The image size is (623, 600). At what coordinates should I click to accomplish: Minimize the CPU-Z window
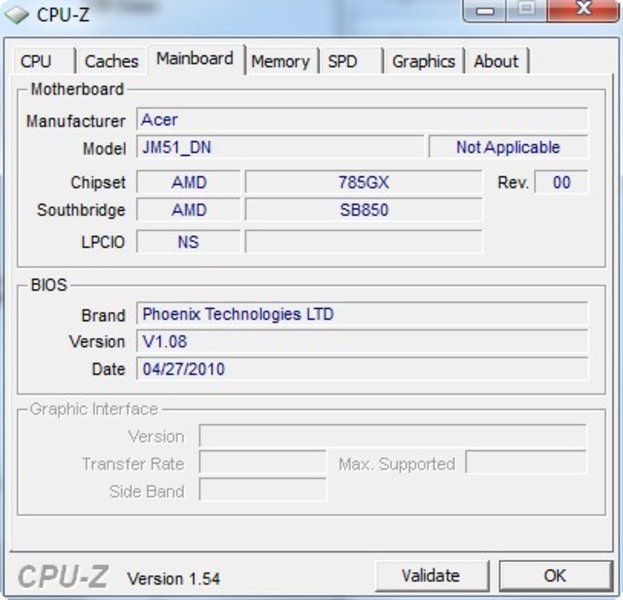point(485,10)
